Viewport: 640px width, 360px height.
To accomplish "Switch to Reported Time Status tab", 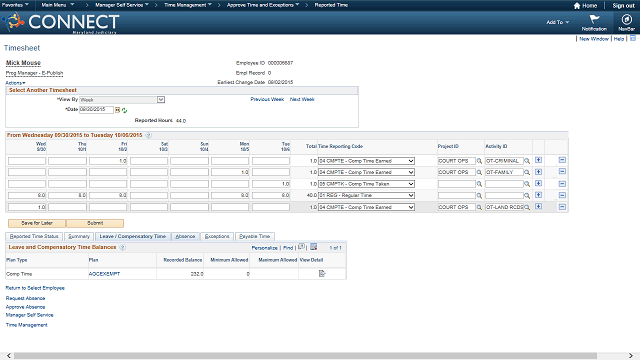I will [34, 236].
